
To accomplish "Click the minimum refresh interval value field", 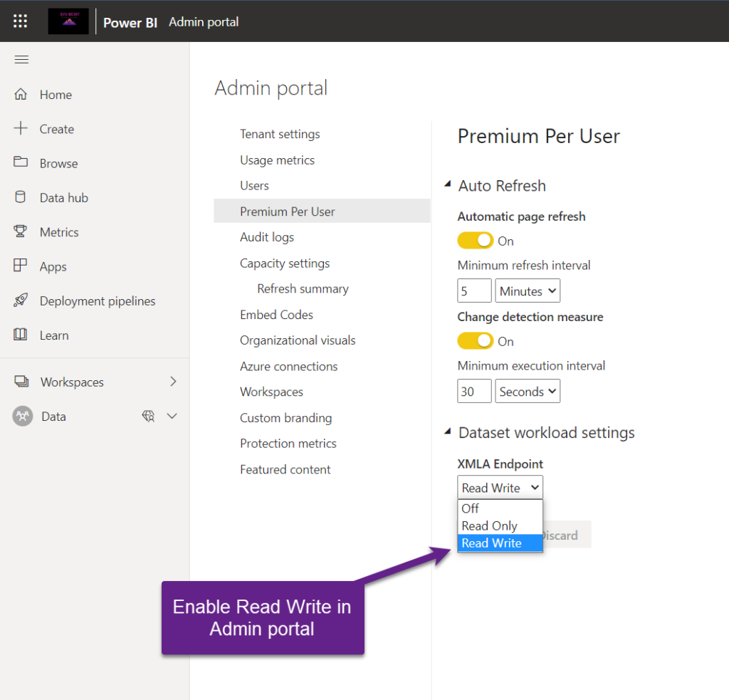I will 474,291.
